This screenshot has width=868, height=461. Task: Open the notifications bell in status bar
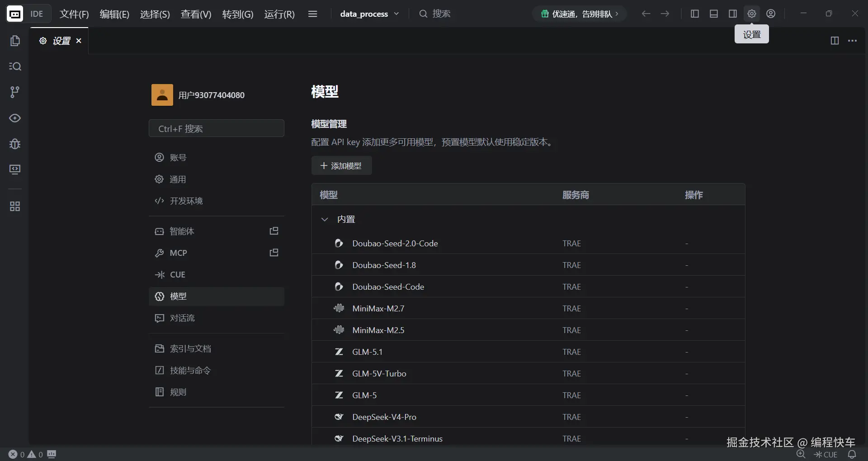(x=852, y=454)
